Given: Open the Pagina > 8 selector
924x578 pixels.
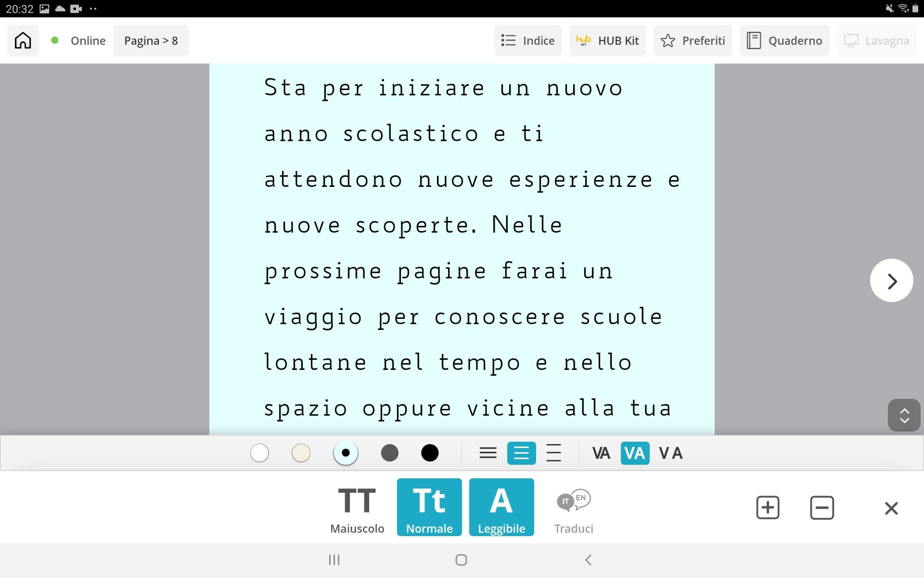Looking at the screenshot, I should [151, 40].
